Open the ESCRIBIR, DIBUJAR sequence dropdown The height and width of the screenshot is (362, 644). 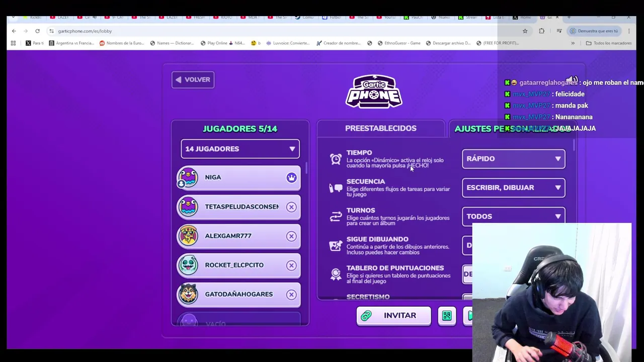click(x=513, y=188)
